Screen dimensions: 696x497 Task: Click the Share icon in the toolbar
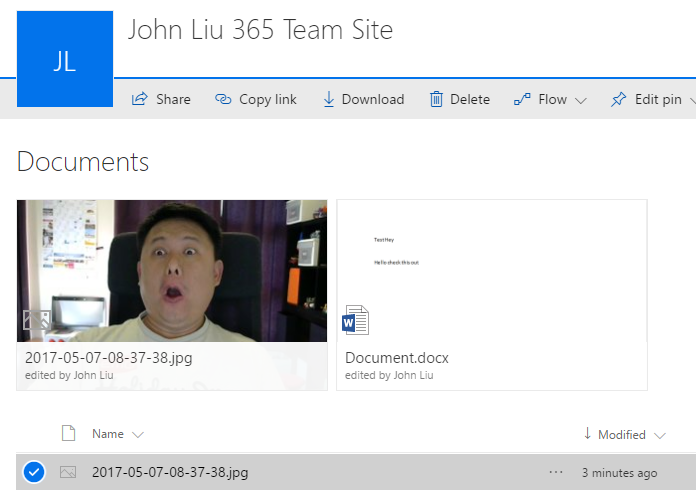coord(140,99)
